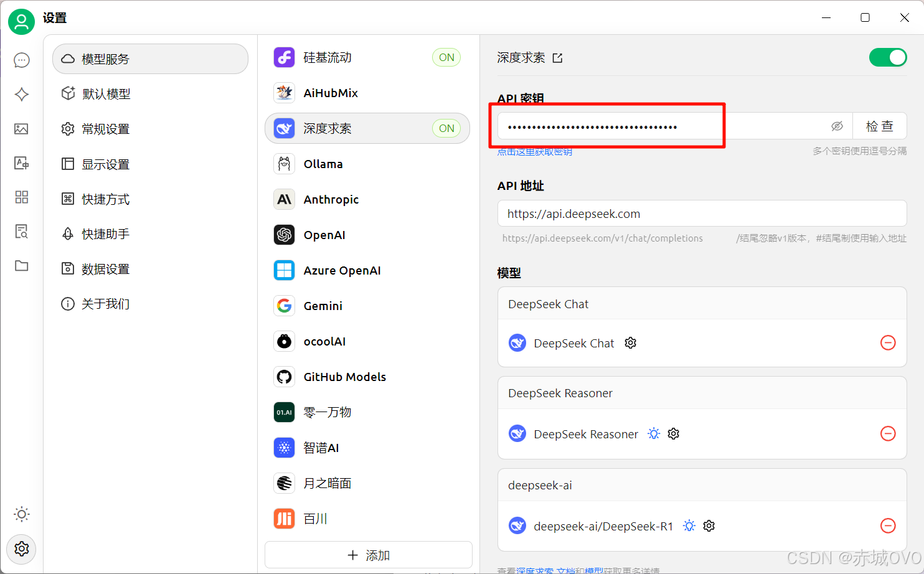Select the 智谱AI provider
This screenshot has height=574, width=924.
[x=367, y=448]
